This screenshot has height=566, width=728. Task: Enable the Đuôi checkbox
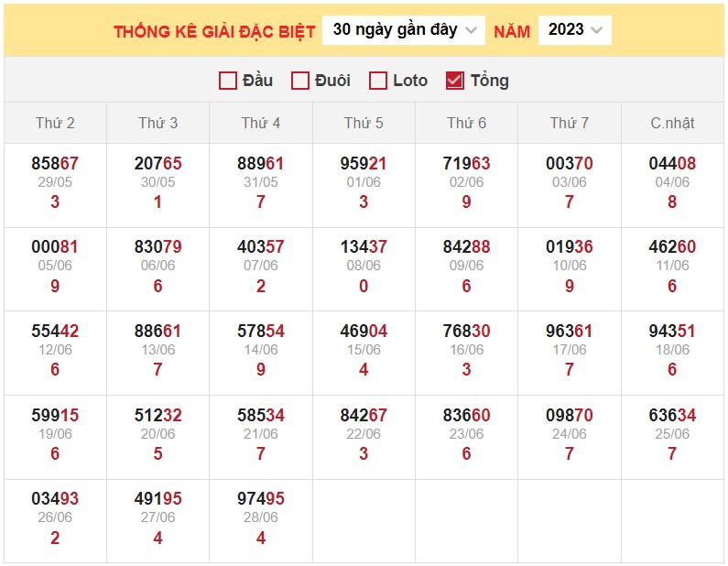click(x=300, y=81)
